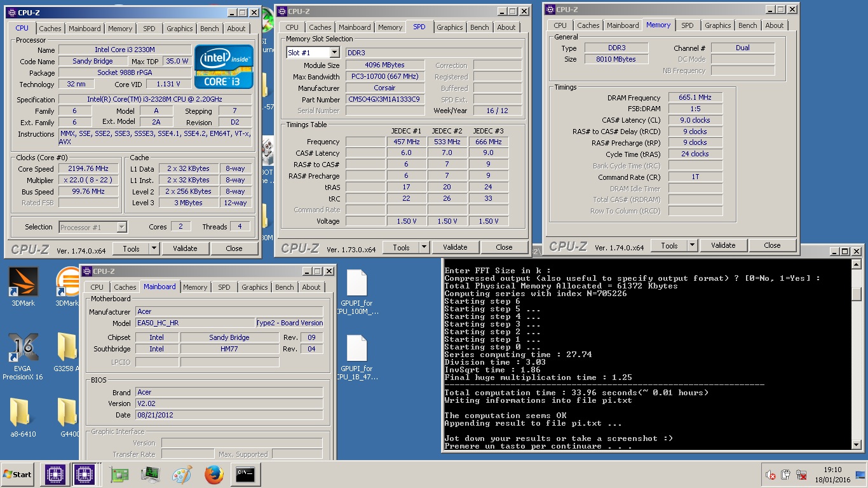Click Close in the Memory window
The height and width of the screenshot is (488, 868).
(x=772, y=245)
